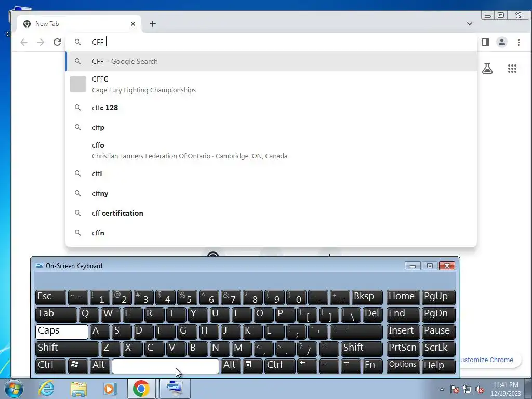532x399 pixels.
Task: Toggle the right Shift key
Action: click(362, 349)
